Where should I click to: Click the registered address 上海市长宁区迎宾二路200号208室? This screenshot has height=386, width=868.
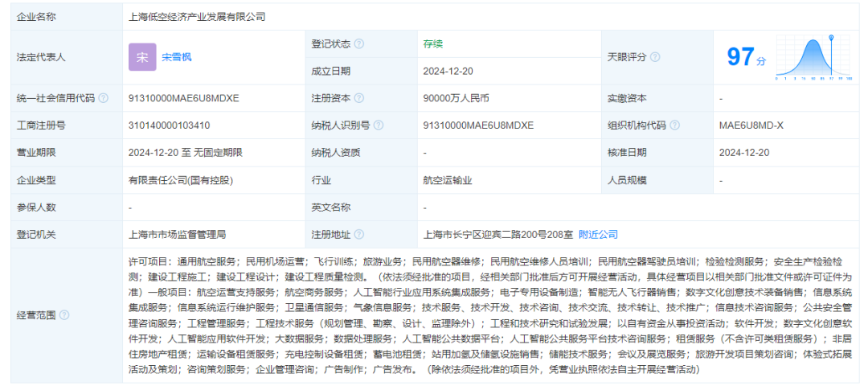coord(497,235)
